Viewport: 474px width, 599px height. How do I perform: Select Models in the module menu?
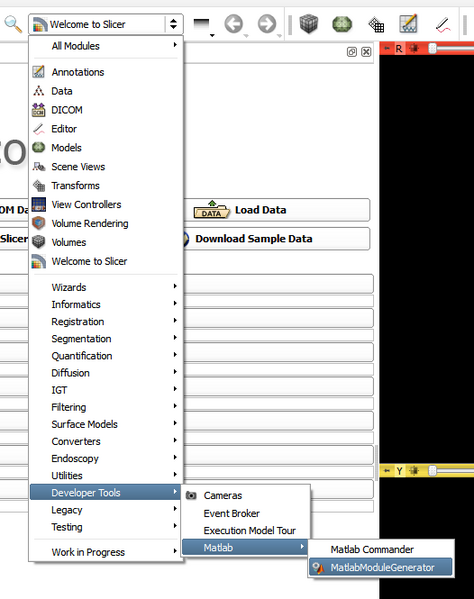106,147
